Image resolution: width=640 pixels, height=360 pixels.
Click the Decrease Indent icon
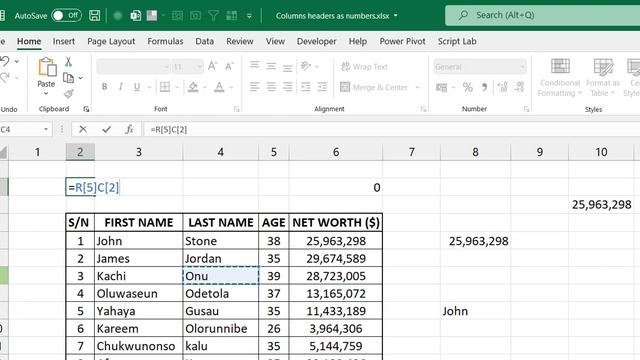click(305, 87)
